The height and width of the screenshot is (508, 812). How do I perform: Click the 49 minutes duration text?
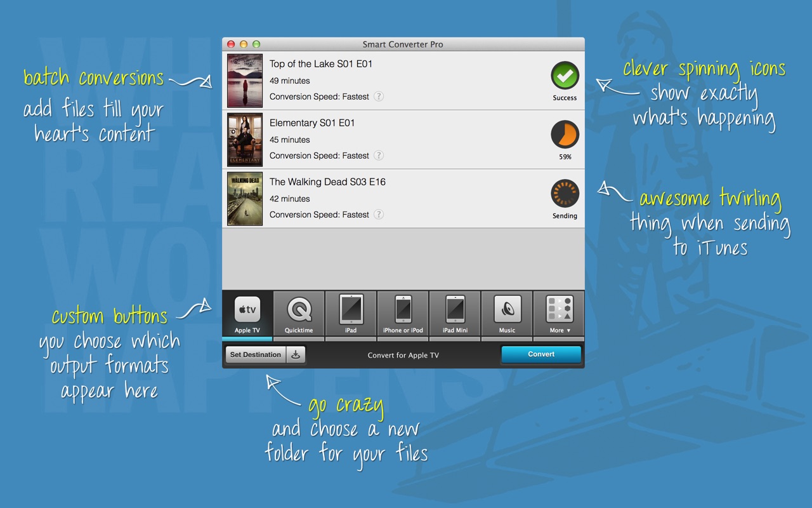pyautogui.click(x=290, y=81)
